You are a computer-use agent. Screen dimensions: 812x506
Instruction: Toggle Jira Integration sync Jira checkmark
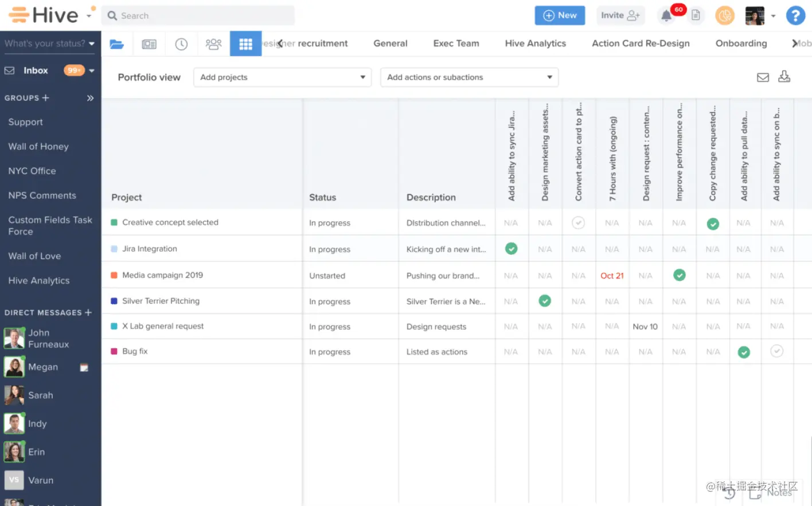click(511, 249)
